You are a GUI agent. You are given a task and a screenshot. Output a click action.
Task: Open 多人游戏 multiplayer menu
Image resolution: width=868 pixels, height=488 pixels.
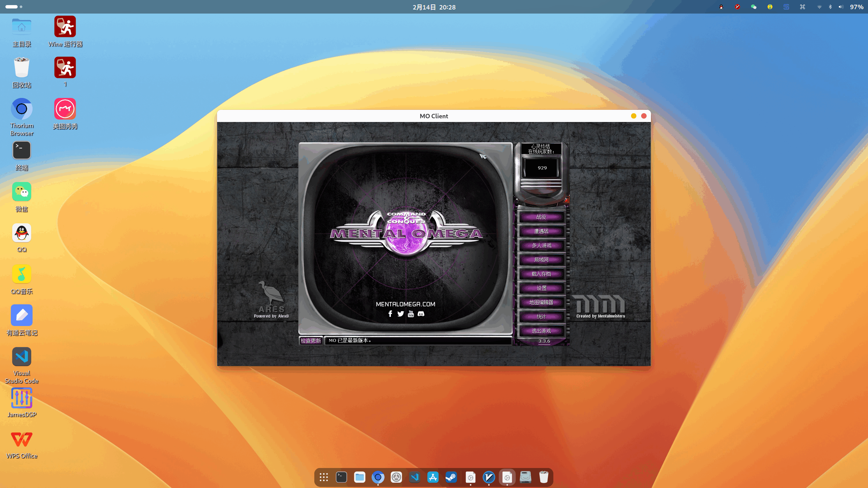[x=541, y=245]
